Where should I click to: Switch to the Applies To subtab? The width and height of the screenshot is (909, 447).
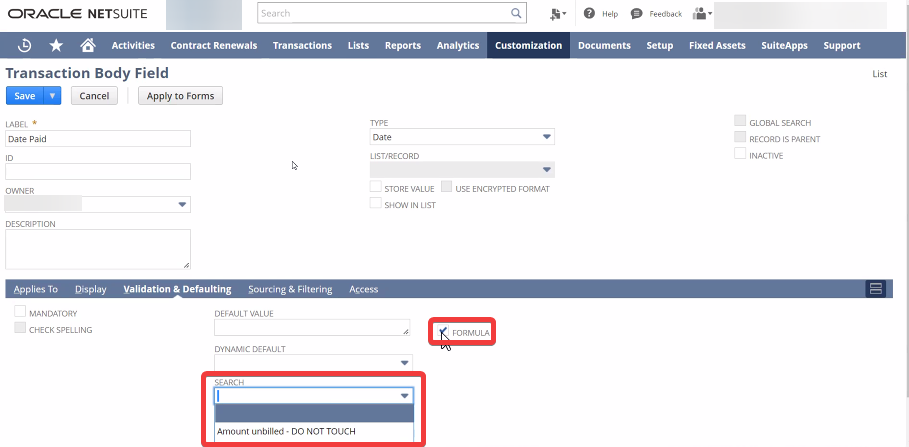(x=36, y=289)
